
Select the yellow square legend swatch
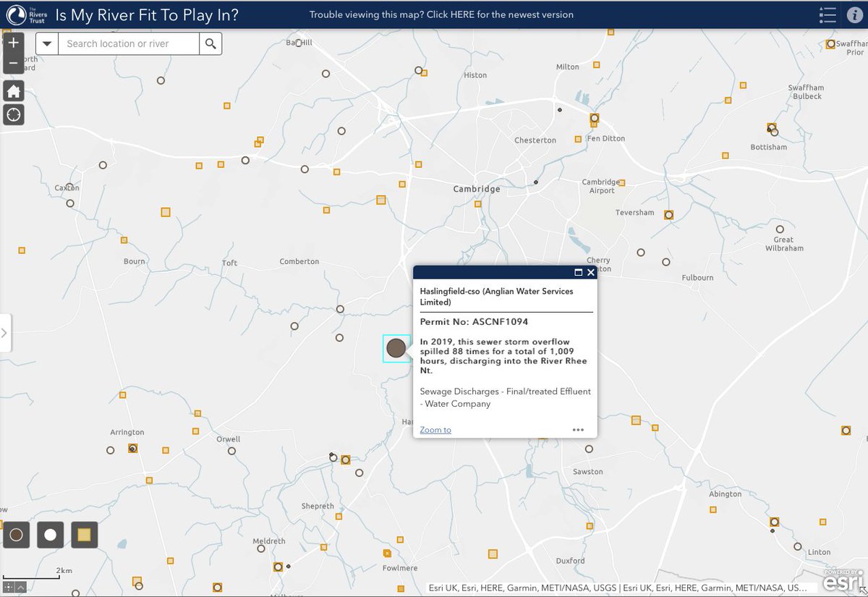click(x=82, y=535)
